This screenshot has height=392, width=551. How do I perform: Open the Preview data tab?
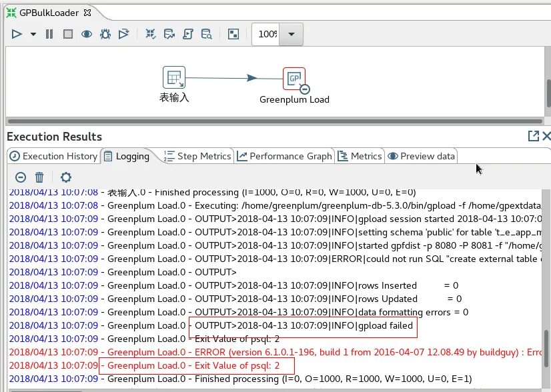tap(422, 156)
